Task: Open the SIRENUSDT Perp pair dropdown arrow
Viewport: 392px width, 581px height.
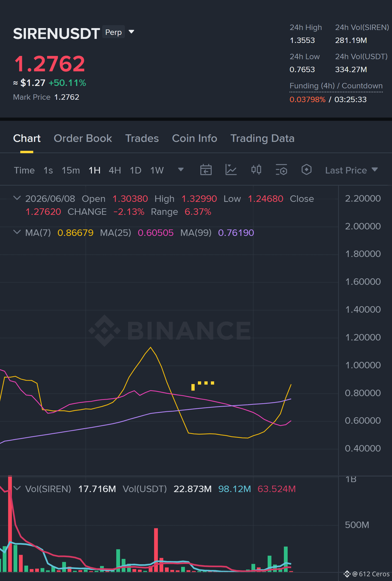Action: (131, 32)
